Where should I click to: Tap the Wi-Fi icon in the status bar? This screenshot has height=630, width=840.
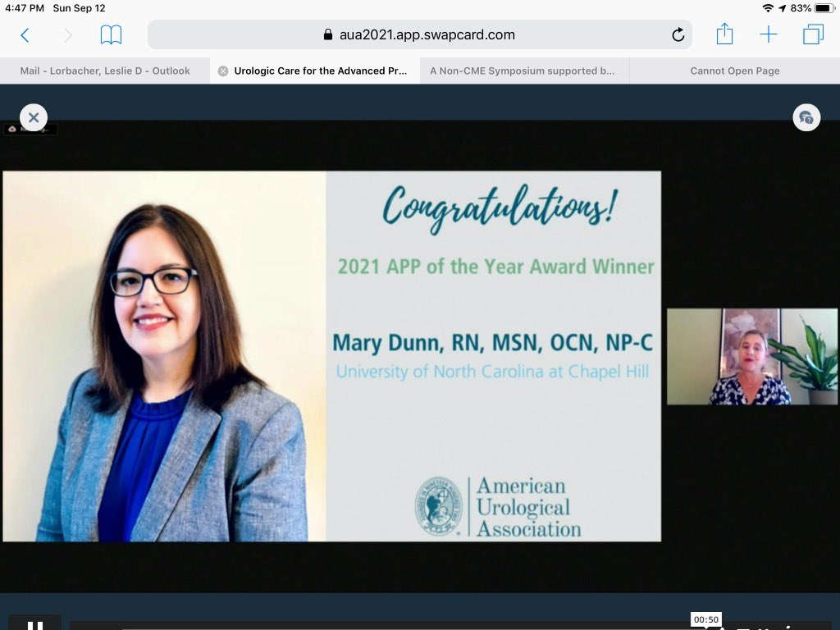tap(768, 8)
